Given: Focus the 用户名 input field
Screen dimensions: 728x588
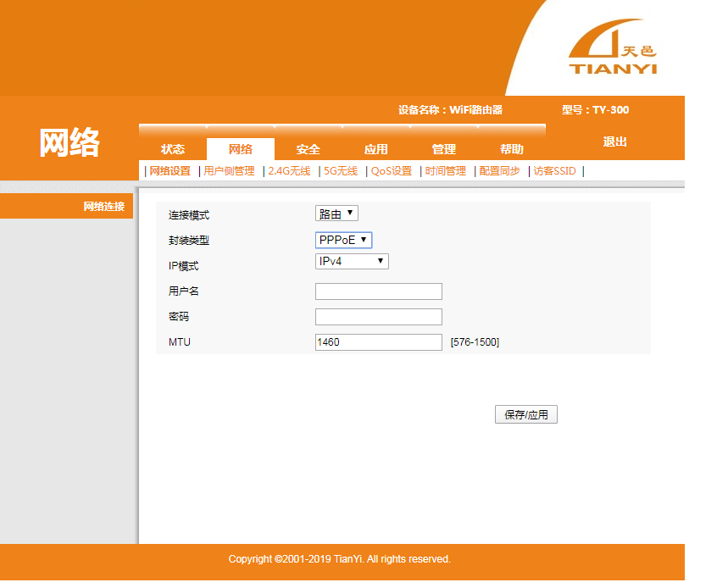Looking at the screenshot, I should click(378, 291).
